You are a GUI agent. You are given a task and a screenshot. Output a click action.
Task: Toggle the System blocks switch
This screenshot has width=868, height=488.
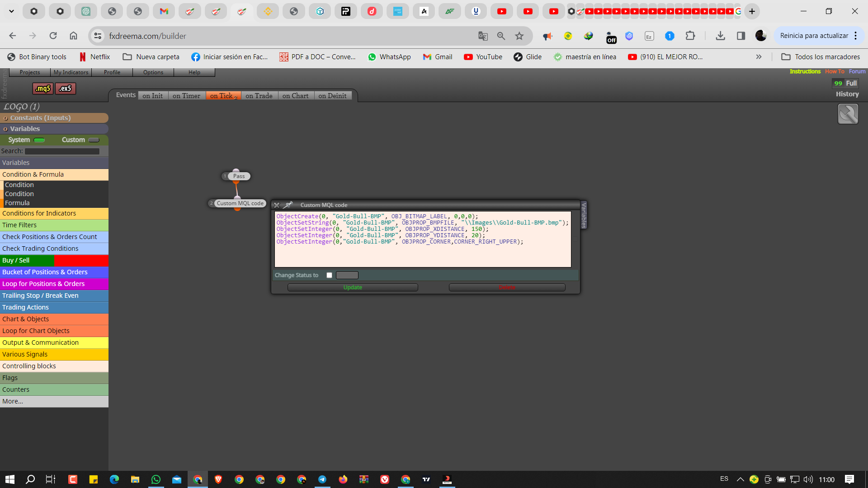pos(39,140)
